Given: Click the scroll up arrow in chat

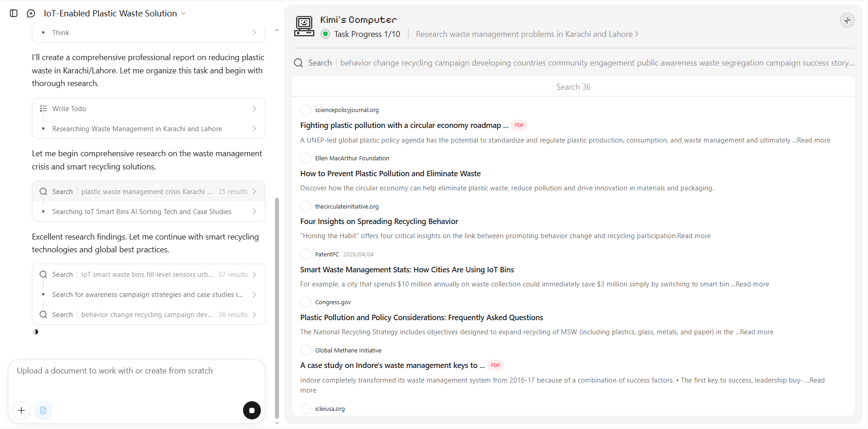Looking at the screenshot, I should [x=277, y=30].
